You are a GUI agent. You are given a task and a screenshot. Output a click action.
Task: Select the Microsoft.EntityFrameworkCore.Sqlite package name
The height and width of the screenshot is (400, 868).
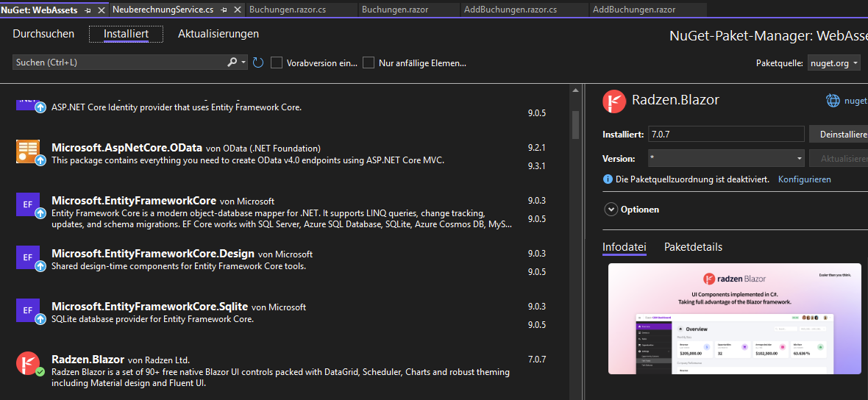pos(149,307)
